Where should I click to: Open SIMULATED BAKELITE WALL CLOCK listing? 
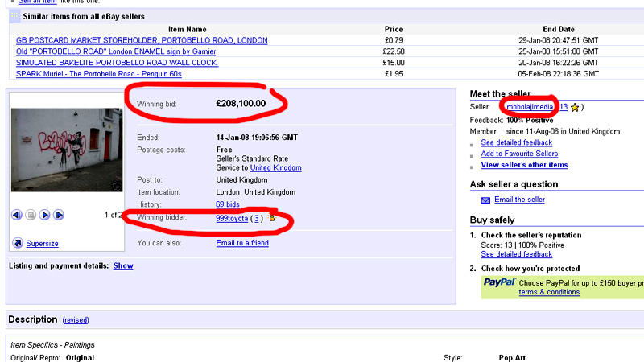[117, 63]
